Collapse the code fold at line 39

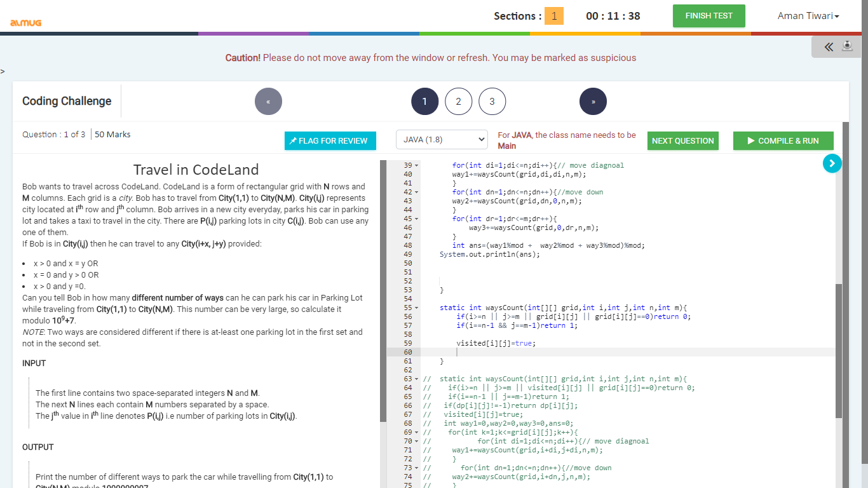point(417,165)
